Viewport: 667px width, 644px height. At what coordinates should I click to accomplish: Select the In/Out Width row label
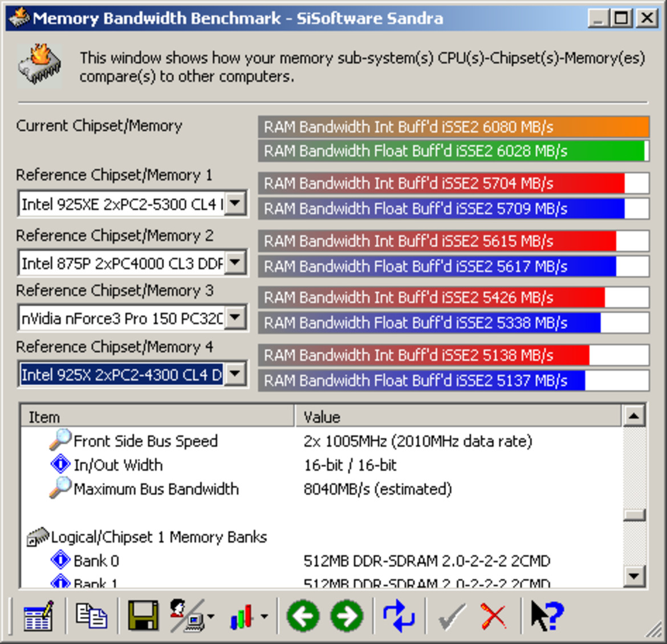tap(118, 465)
